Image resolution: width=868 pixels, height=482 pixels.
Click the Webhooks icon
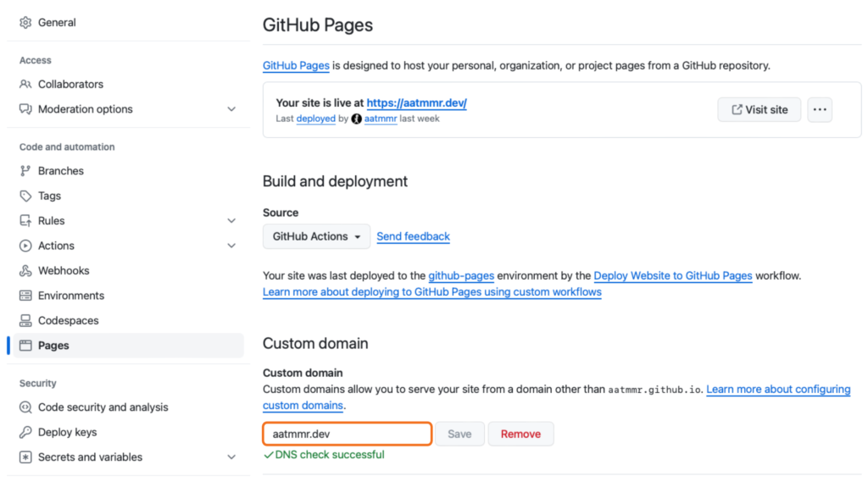(25, 270)
